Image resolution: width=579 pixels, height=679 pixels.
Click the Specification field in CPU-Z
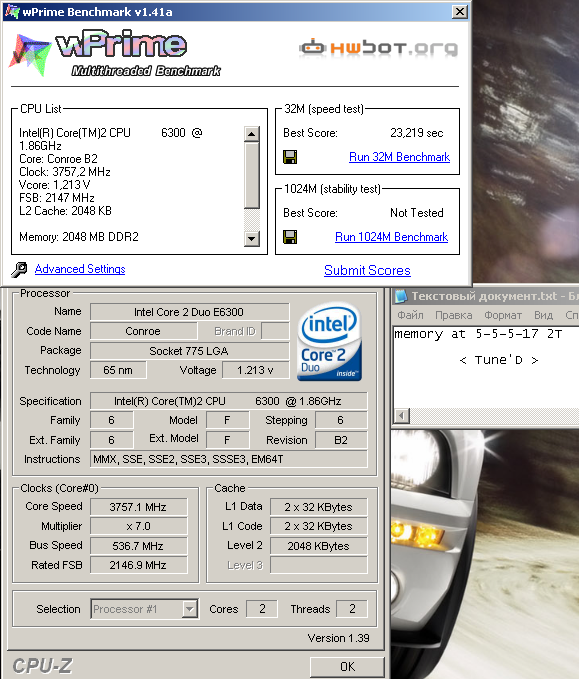[228, 401]
